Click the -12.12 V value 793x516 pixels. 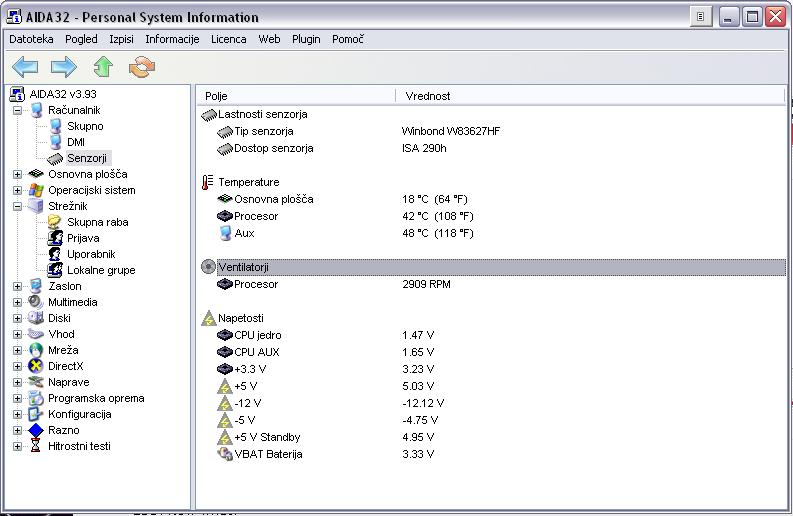coord(423,403)
